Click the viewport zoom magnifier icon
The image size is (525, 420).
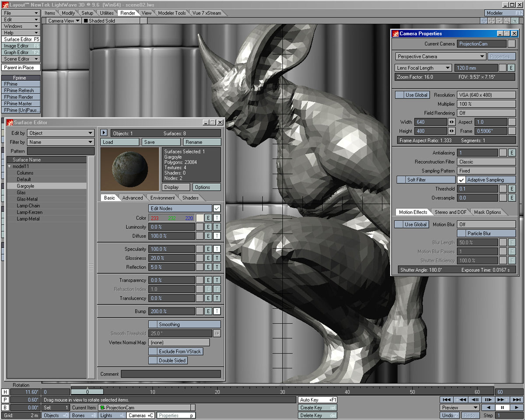[x=507, y=21]
